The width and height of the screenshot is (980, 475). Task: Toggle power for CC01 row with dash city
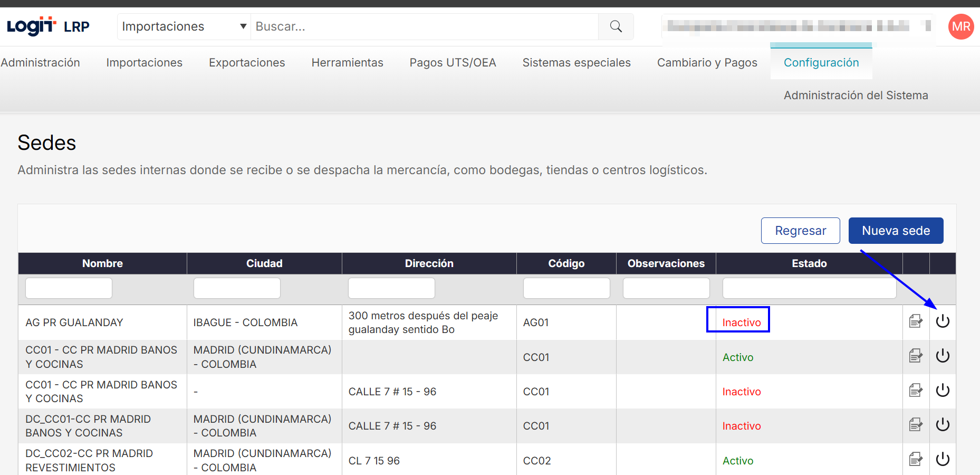tap(943, 390)
